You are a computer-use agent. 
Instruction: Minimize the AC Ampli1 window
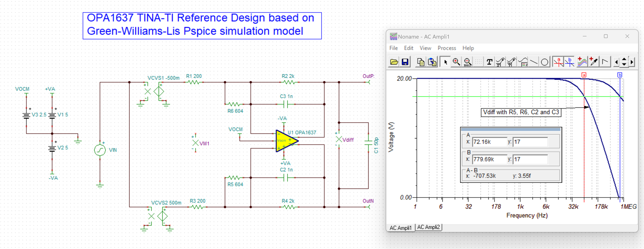(584, 36)
